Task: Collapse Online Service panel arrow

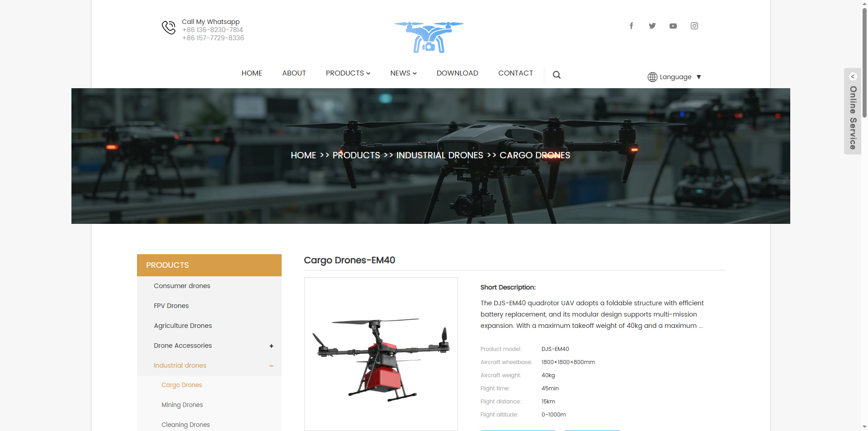Action: 853,76
